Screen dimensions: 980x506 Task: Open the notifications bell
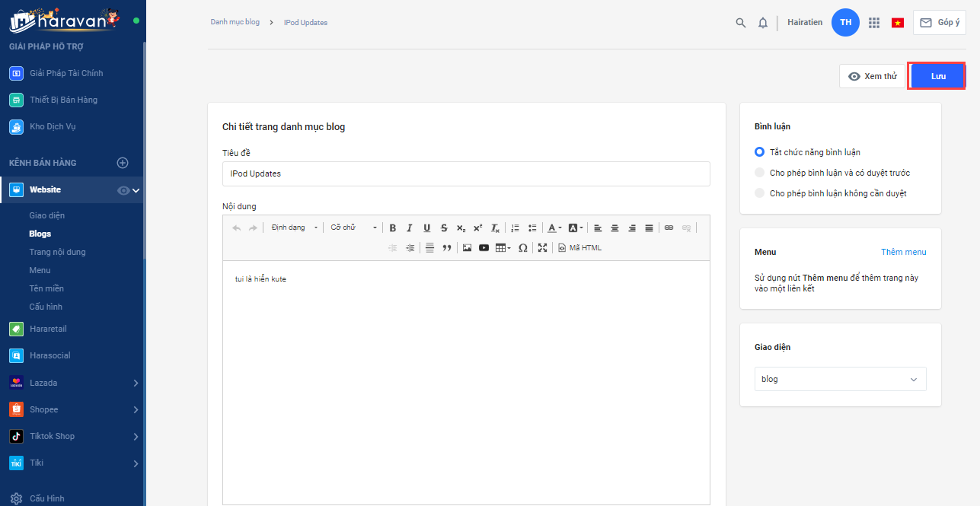coord(762,23)
